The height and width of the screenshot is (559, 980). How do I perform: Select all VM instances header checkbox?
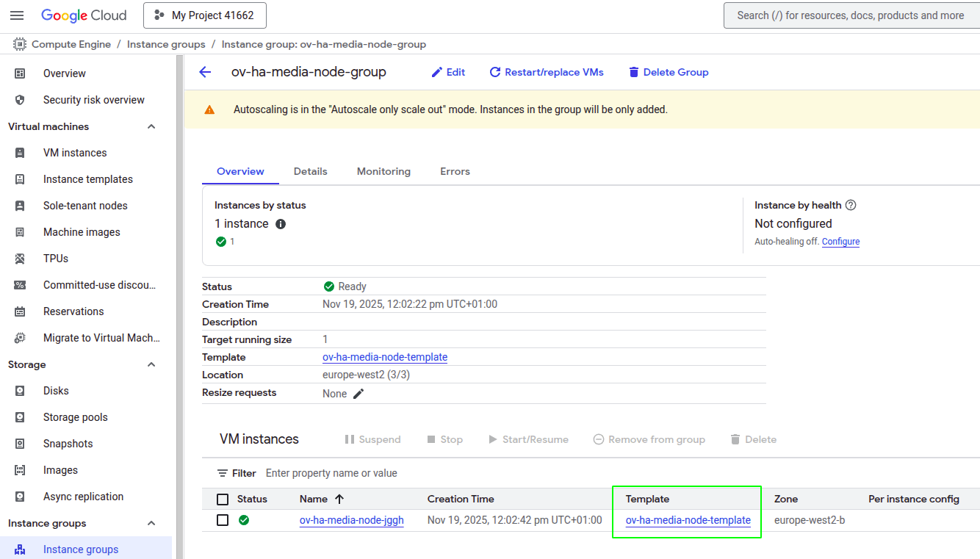coord(223,500)
